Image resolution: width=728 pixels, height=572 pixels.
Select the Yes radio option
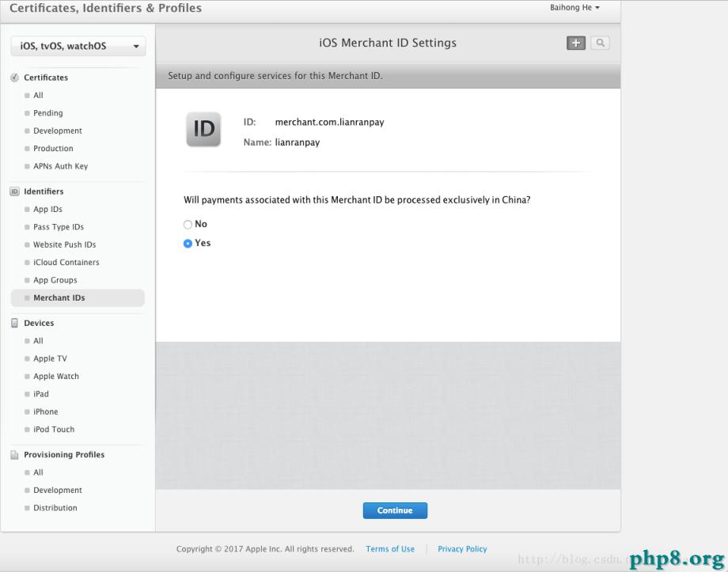(188, 244)
